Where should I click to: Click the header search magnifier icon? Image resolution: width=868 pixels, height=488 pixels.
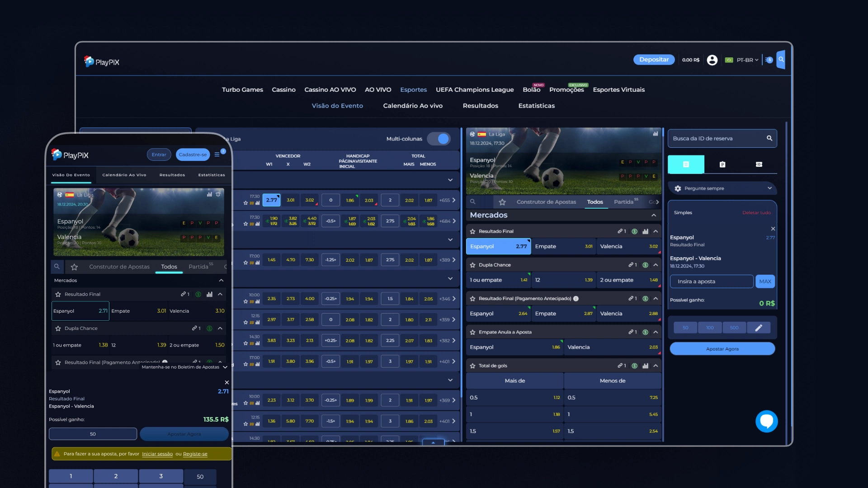781,60
